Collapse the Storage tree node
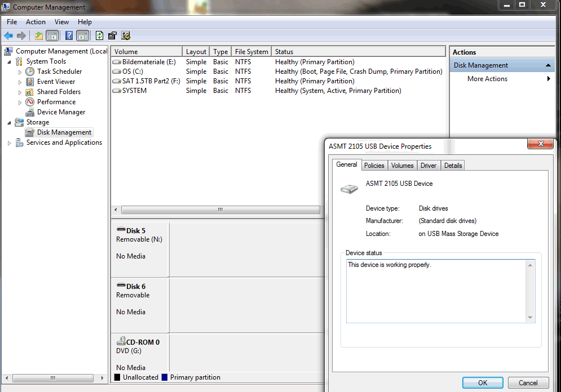Image resolution: width=561 pixels, height=392 pixels. pyautogui.click(x=9, y=123)
